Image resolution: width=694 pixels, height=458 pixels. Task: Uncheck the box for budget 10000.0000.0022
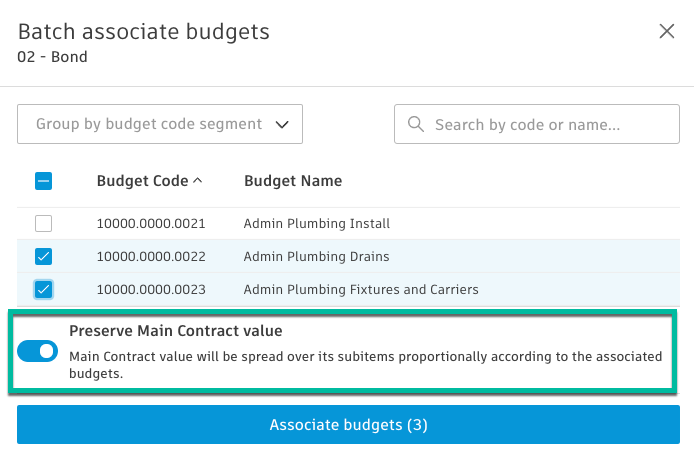[43, 257]
